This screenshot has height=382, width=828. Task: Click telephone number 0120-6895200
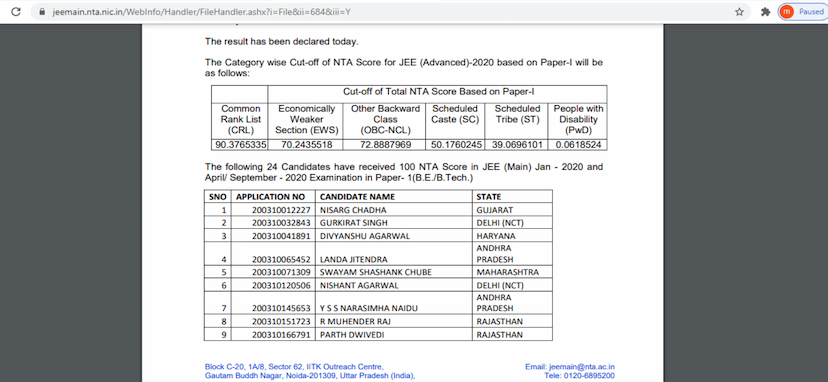tap(588, 376)
